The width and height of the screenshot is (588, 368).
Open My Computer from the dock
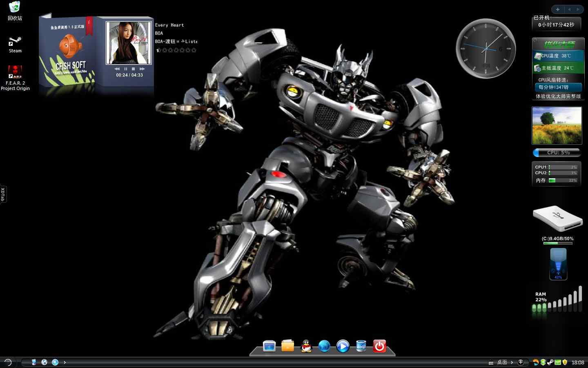pos(269,346)
